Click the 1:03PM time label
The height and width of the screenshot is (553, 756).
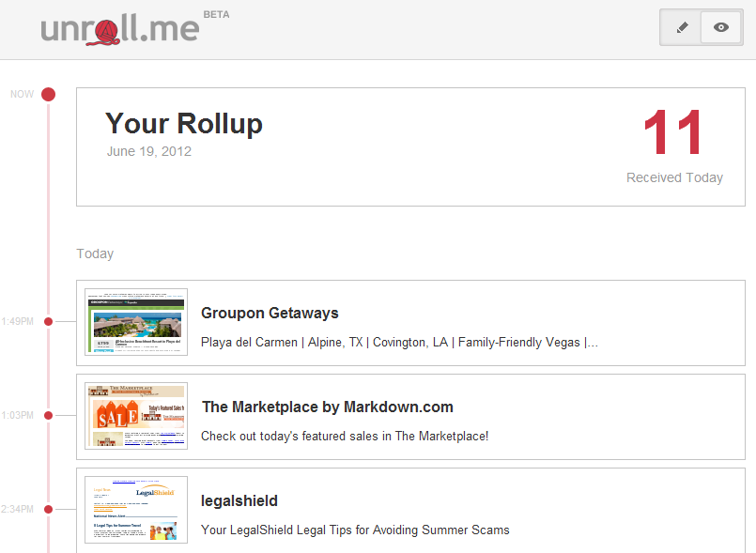17,415
